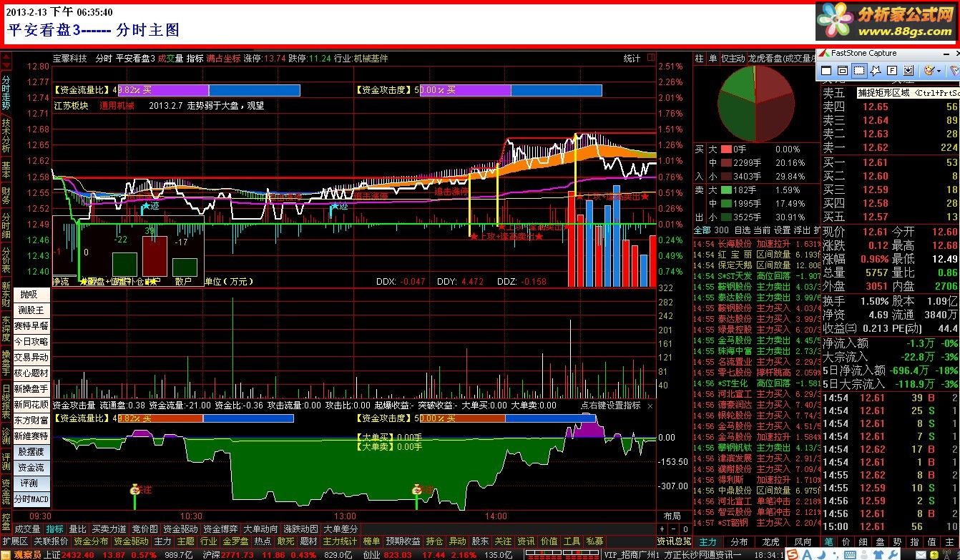This screenshot has width=960, height=560.
Task: Click 创业 index value in status bar
Action: point(398,554)
